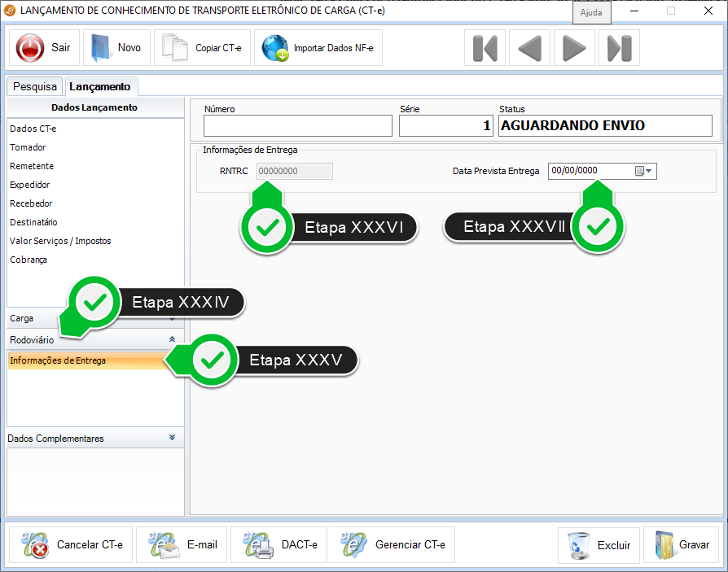This screenshot has width=728, height=572.
Task: Click the blue Novo document icon
Action: (x=100, y=48)
